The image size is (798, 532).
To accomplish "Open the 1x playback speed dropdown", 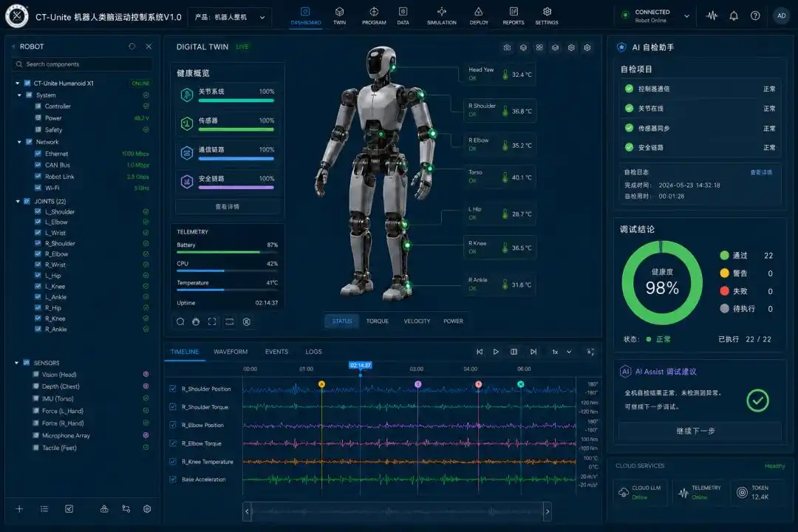I will (x=562, y=352).
